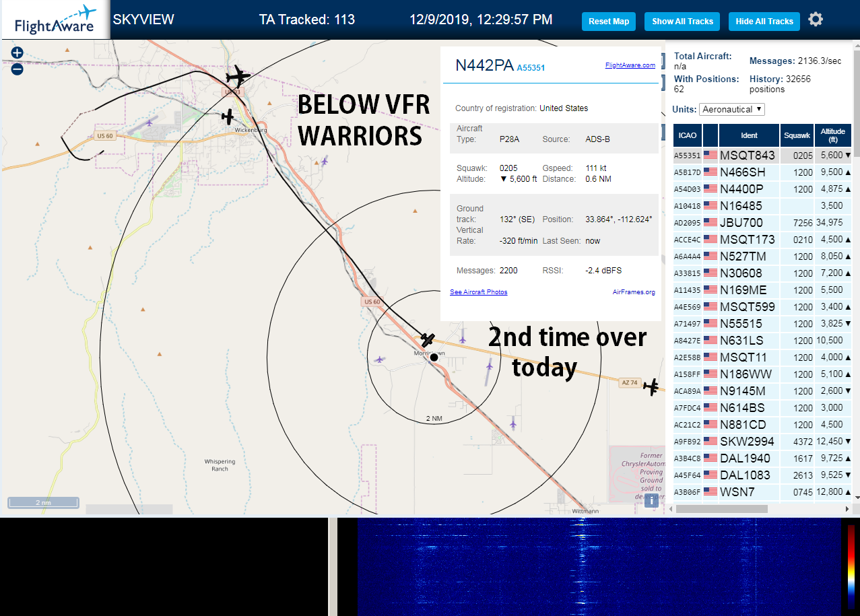Viewport: 860px width, 616px height.
Task: Click the horizontal scrollbar under the aircraft table
Action: tap(721, 509)
